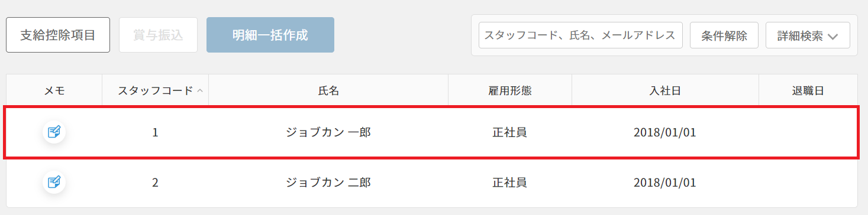Focus the staff code/name search field
The width and height of the screenshot is (868, 215).
point(580,35)
